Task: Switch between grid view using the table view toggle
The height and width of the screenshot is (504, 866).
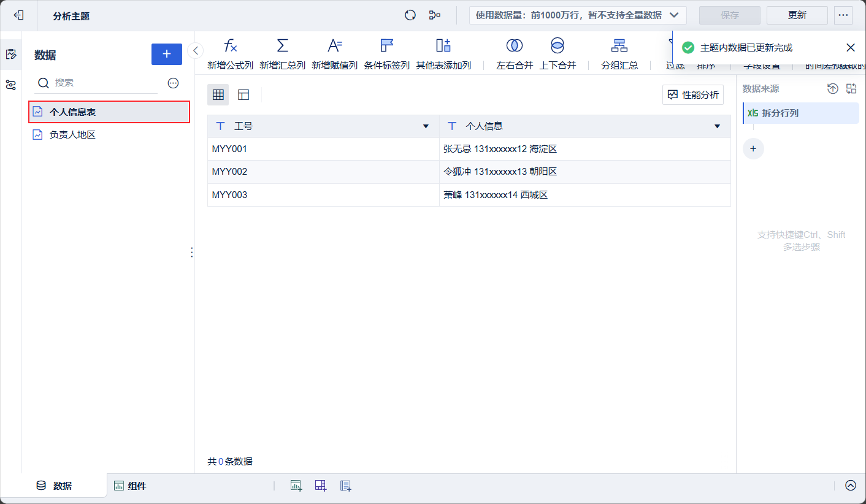Action: pos(218,94)
